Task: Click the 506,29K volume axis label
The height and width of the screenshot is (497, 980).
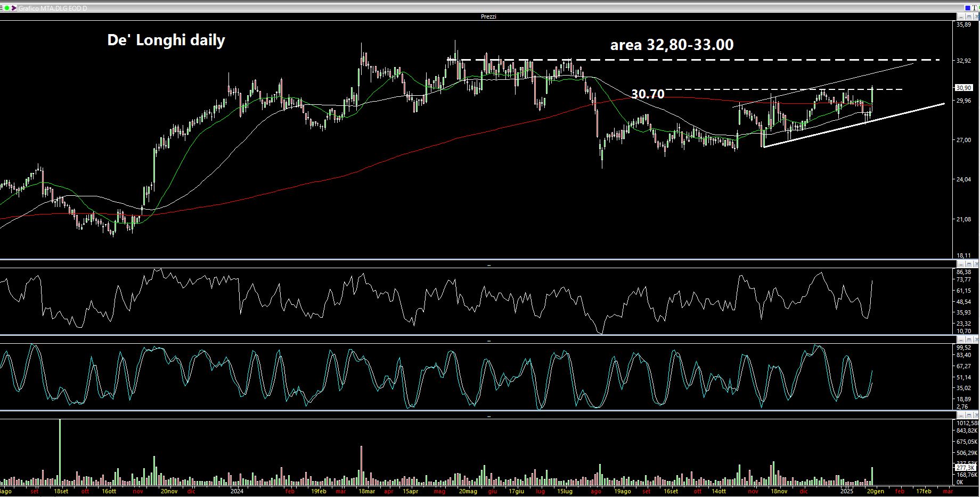Action: pos(967,453)
